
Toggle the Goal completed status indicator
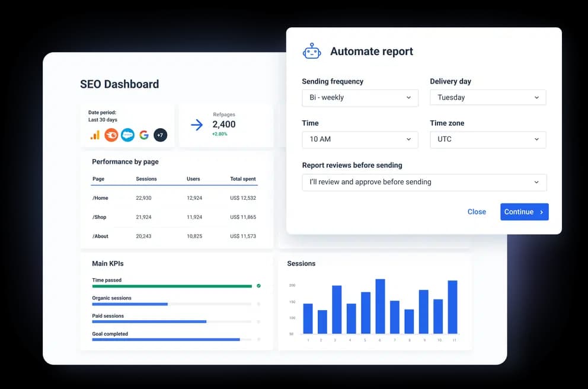258,340
